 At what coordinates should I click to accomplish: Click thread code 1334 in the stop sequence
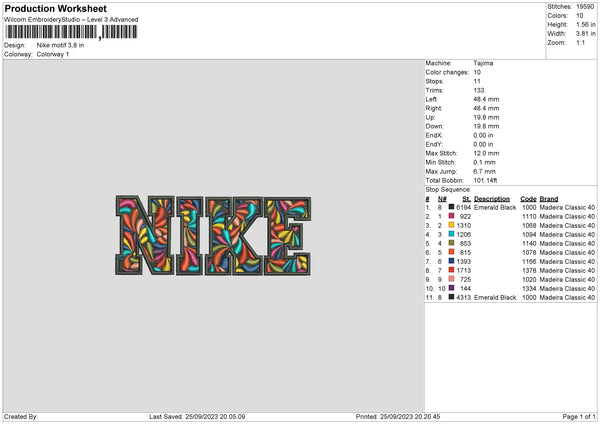coord(529,289)
